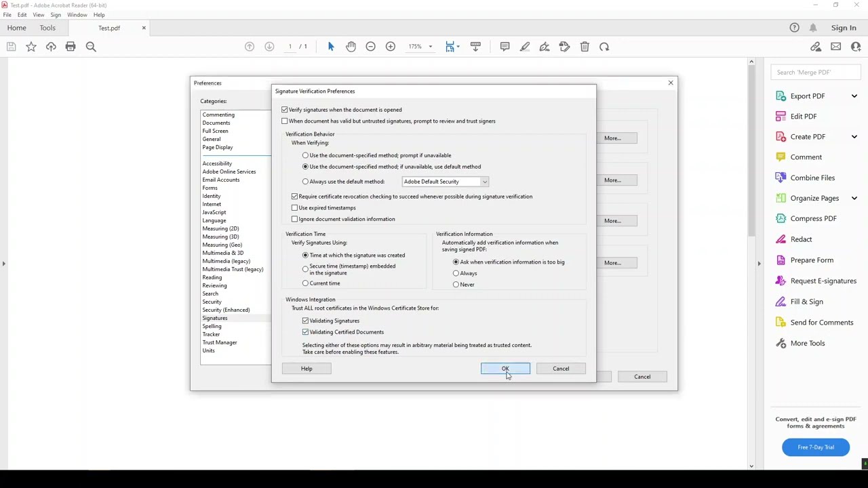Screen dimensions: 868x488
Task: Go to next page arrow icon
Action: (x=269, y=47)
